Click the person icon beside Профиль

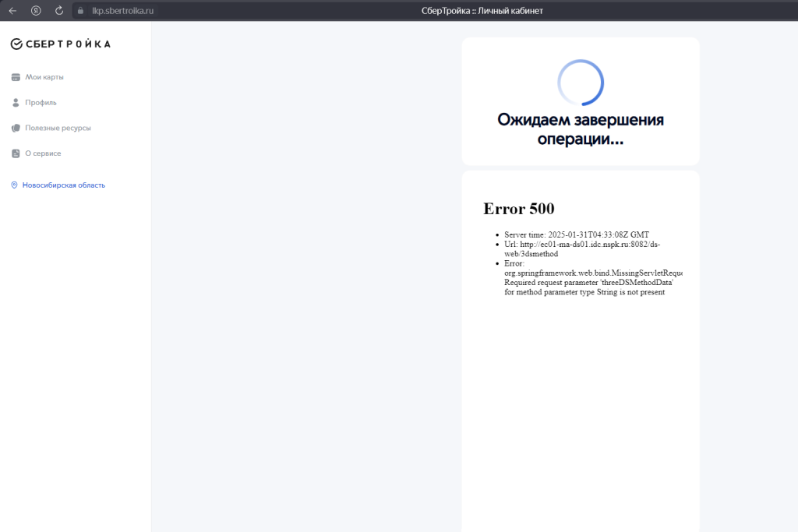16,103
